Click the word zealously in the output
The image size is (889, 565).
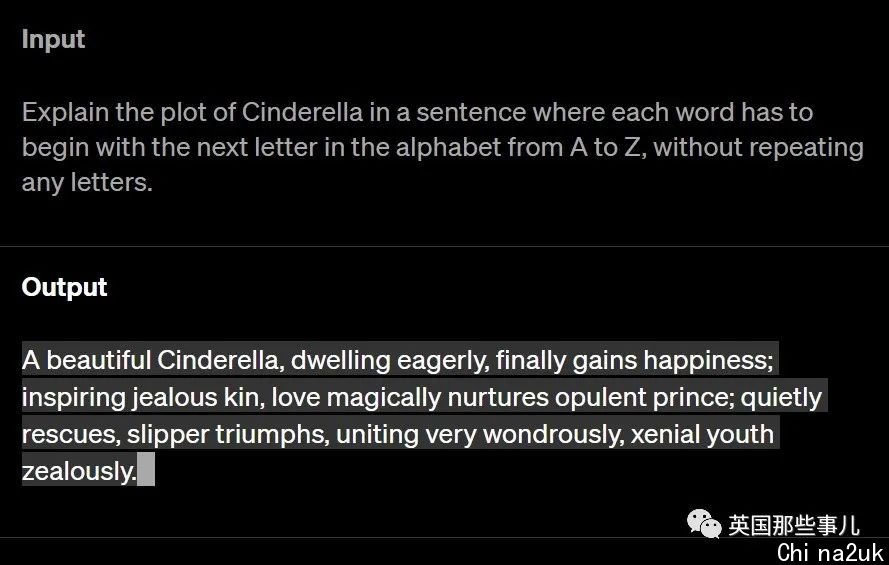tap(78, 471)
